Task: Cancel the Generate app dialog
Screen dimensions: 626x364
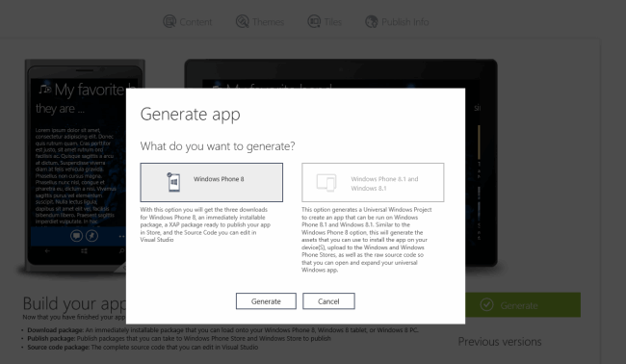Action: coord(328,301)
